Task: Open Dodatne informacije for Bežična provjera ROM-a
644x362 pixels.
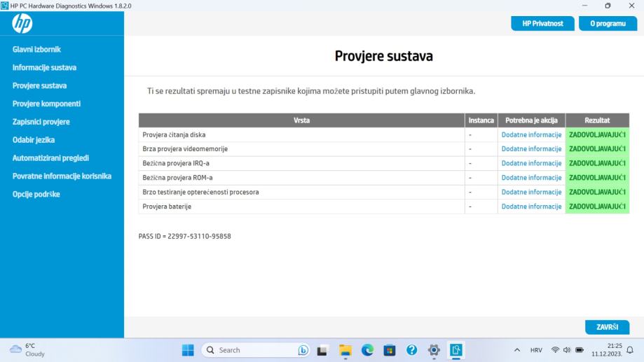Action: [531, 177]
